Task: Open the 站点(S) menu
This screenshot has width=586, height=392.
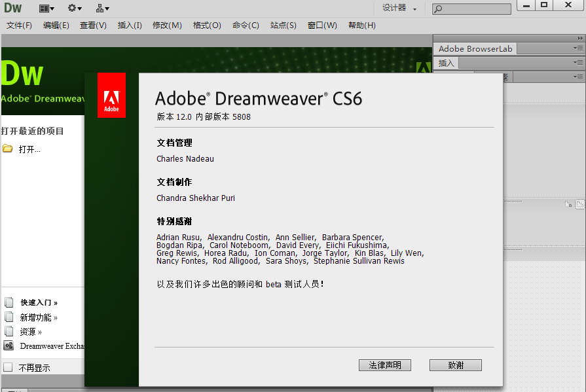Action: pyautogui.click(x=283, y=26)
